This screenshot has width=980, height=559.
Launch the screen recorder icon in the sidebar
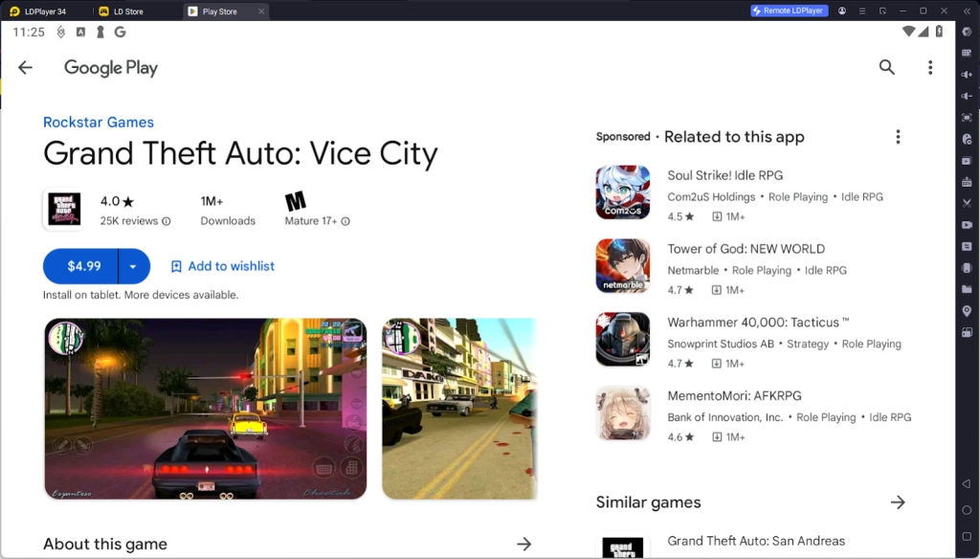(x=966, y=225)
